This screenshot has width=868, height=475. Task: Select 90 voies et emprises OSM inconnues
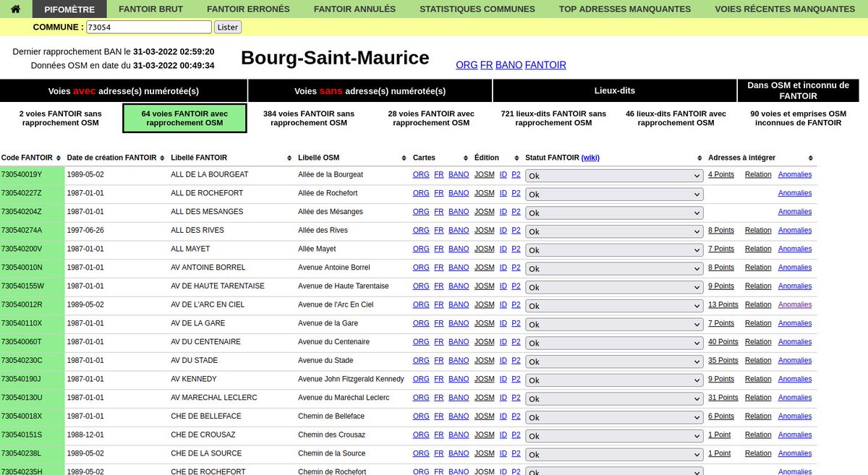coord(798,119)
